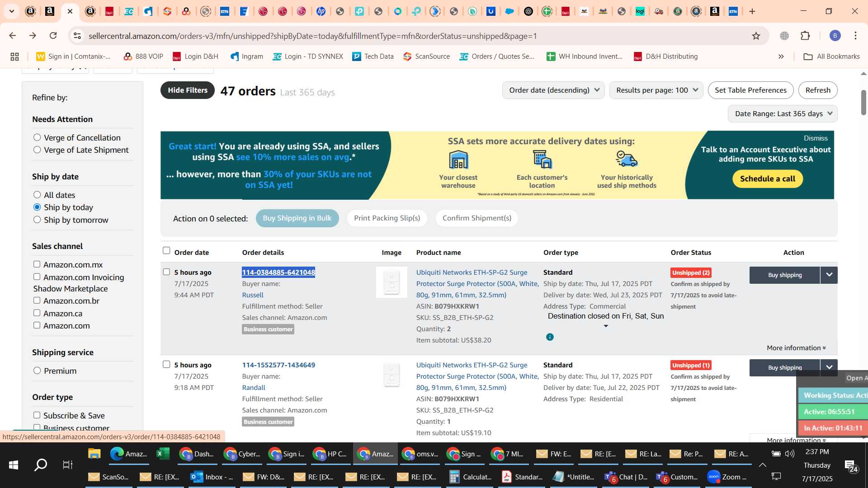Expand Buy shipping arrow for Russell order

click(829, 275)
